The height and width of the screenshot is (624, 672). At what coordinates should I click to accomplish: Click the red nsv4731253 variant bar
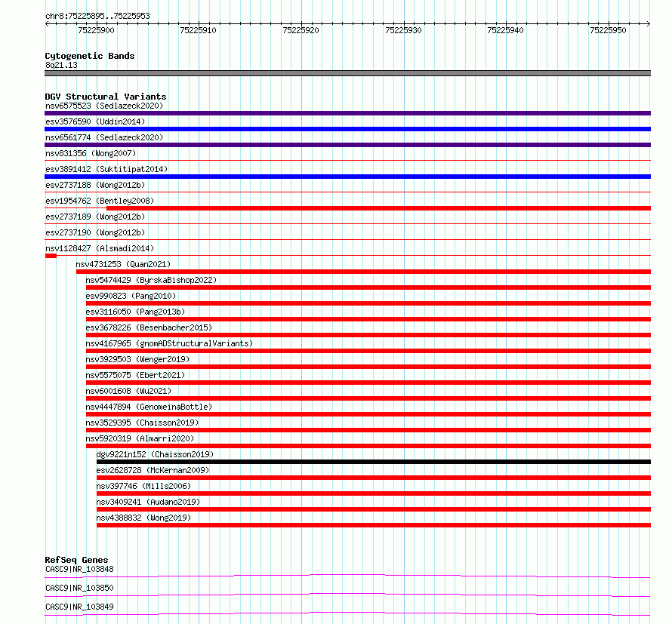(x=363, y=272)
